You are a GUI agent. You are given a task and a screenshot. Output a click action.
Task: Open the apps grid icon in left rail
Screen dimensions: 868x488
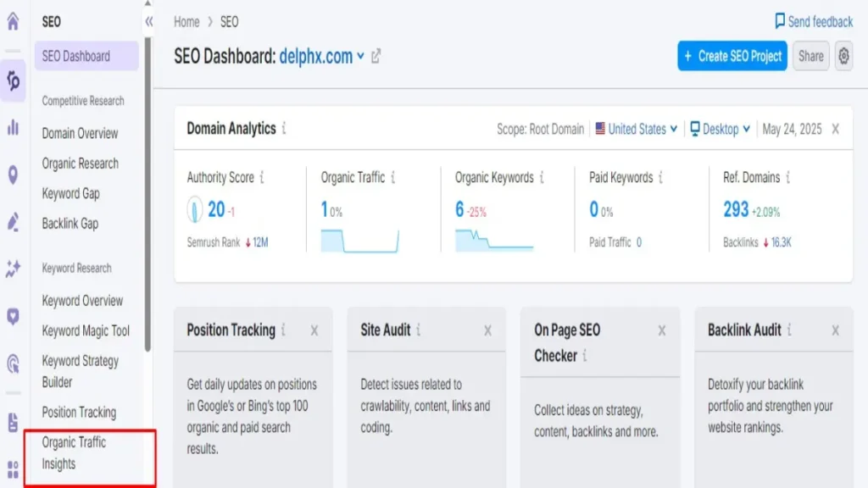(13, 469)
